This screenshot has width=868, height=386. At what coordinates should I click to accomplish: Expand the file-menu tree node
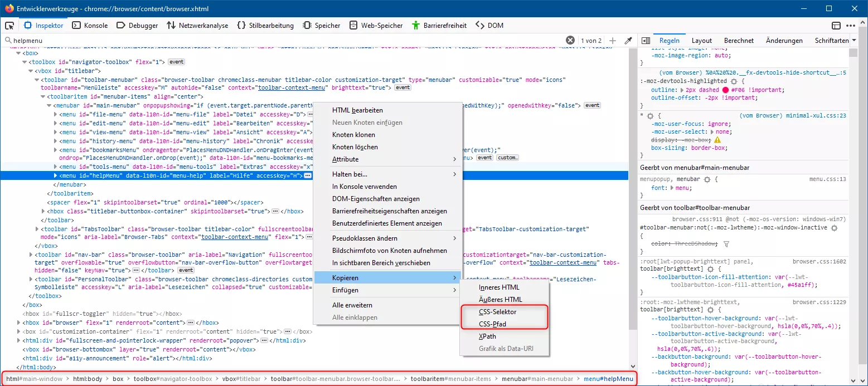pos(55,114)
